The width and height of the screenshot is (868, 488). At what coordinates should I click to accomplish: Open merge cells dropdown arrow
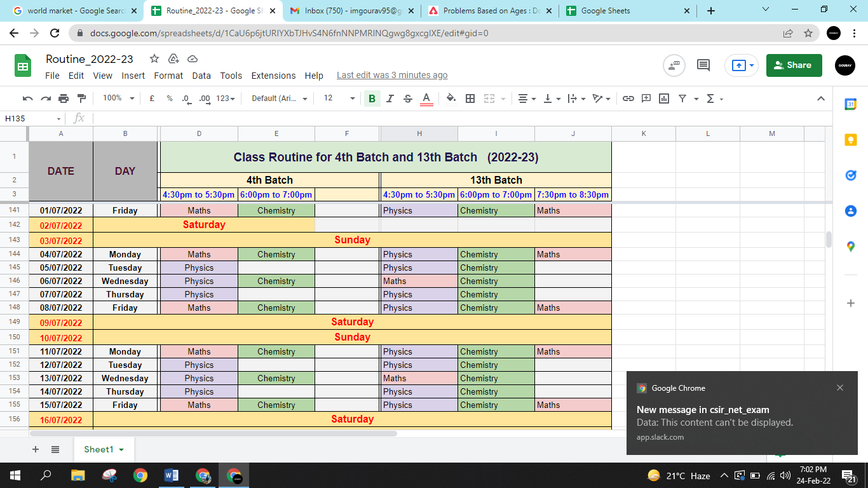[x=503, y=98]
